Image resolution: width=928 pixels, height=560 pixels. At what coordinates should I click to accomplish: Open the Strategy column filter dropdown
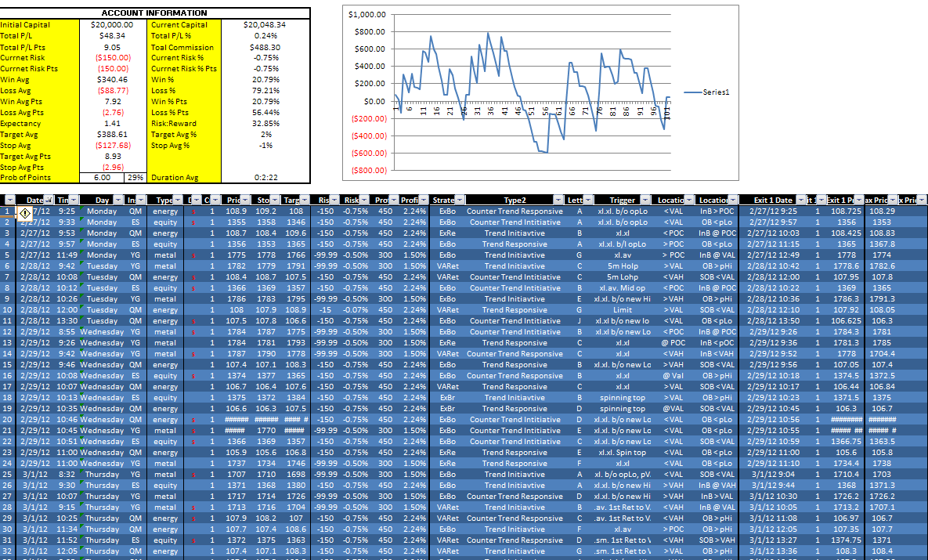click(460, 200)
